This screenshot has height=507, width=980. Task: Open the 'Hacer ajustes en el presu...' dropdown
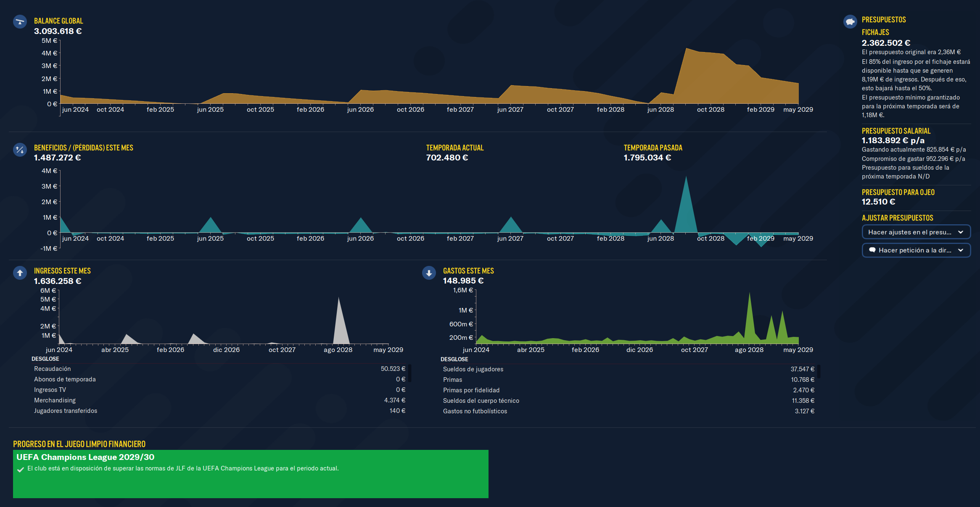coord(916,232)
